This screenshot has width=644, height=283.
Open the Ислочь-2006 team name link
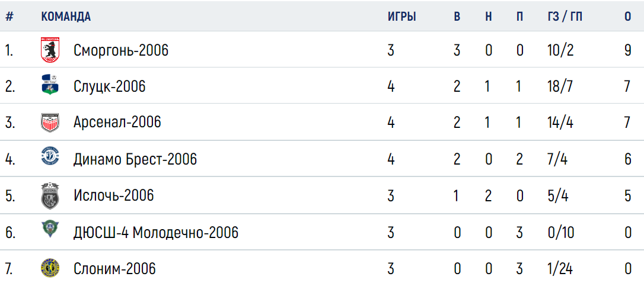pyautogui.click(x=114, y=195)
